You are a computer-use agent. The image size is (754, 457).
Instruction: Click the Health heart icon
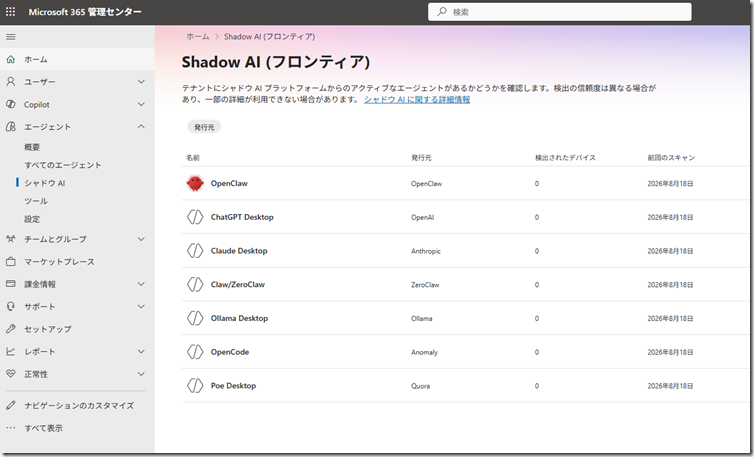pyautogui.click(x=11, y=374)
